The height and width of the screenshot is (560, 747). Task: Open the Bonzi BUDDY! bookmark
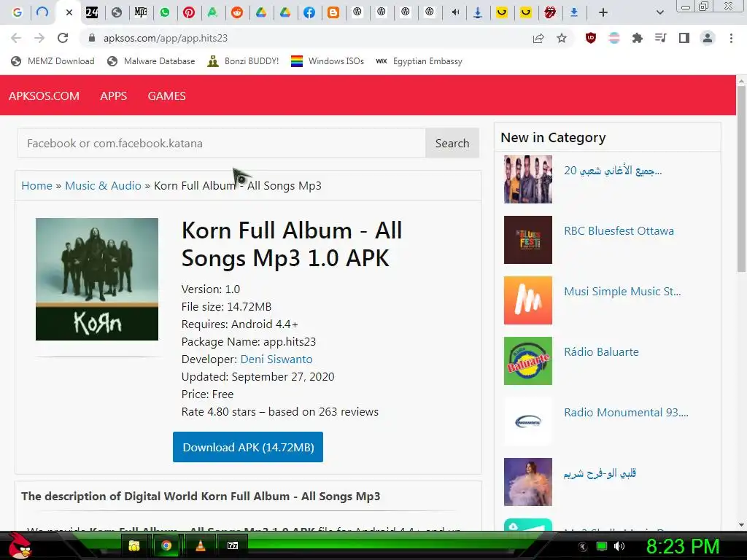(x=243, y=61)
